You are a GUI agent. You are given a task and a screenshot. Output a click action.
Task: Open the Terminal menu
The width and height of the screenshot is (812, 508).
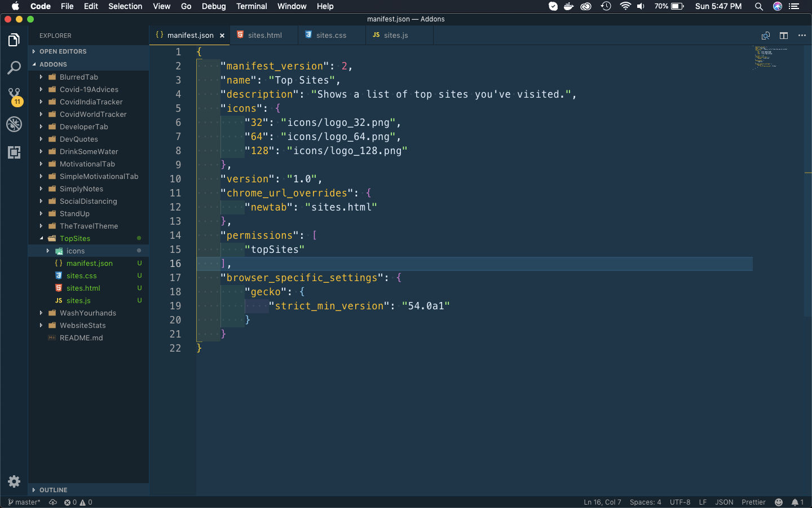(251, 6)
